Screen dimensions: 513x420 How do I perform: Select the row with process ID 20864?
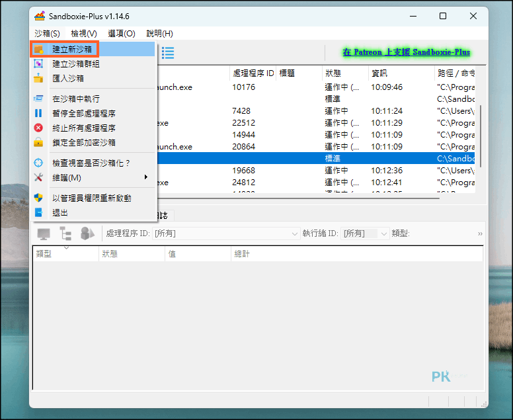(316, 146)
